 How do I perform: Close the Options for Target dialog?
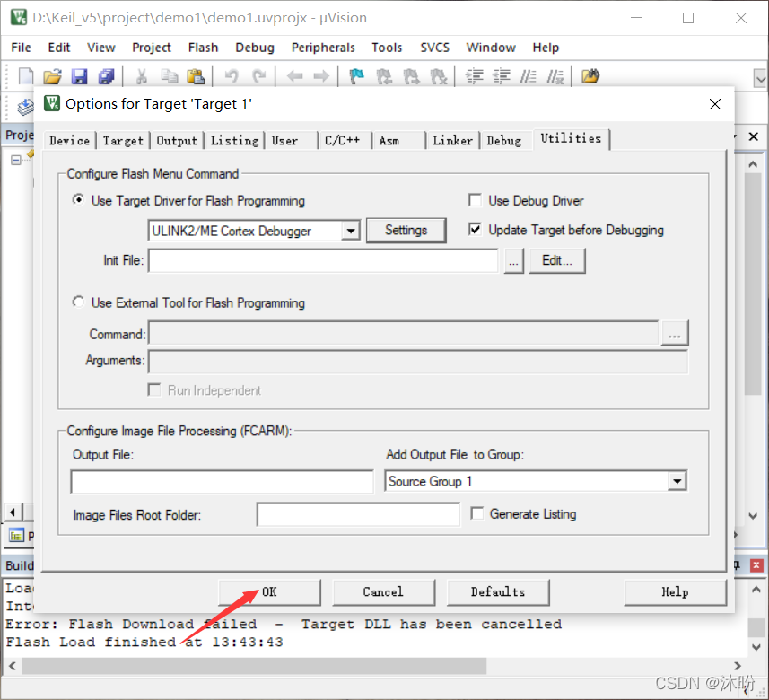[715, 104]
